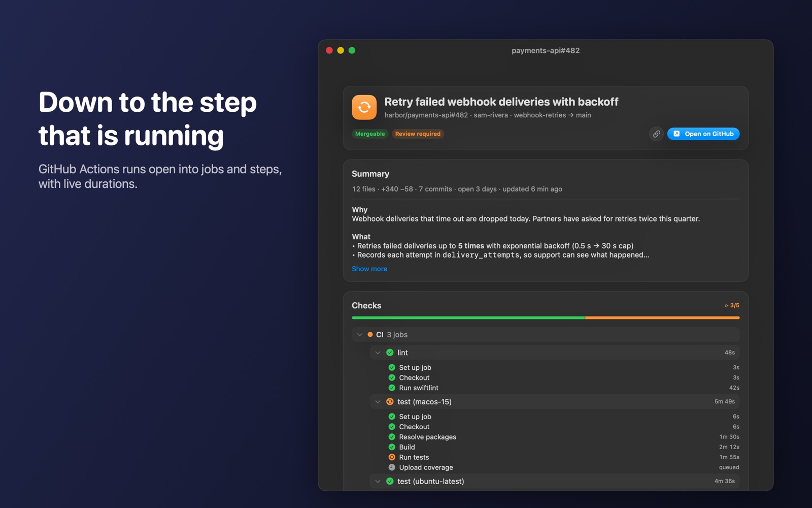Click the PR title Retry failed webhook deliveries
Viewport: 812px width, 508px height.
tap(501, 102)
